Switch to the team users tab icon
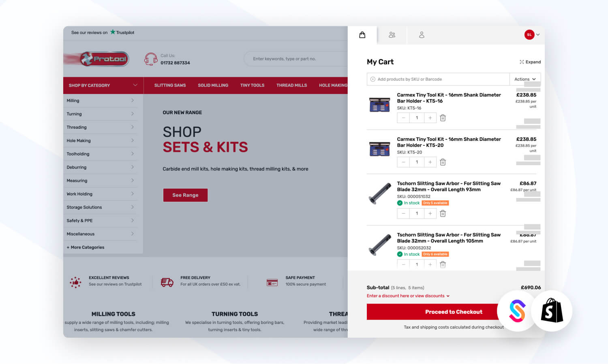 392,35
